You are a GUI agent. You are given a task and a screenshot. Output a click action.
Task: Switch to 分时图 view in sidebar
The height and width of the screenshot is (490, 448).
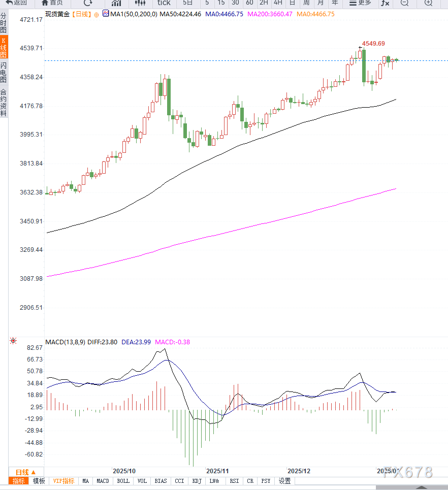pyautogui.click(x=4, y=23)
